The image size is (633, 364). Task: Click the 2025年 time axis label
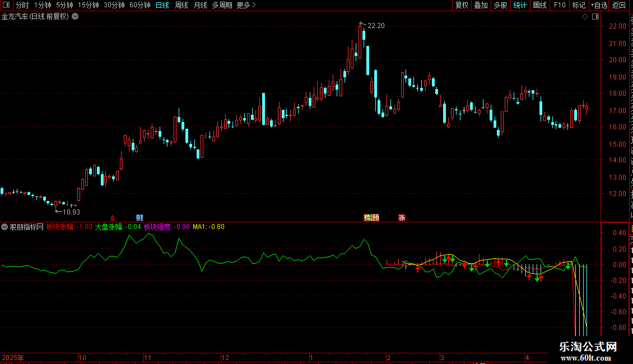click(x=13, y=357)
